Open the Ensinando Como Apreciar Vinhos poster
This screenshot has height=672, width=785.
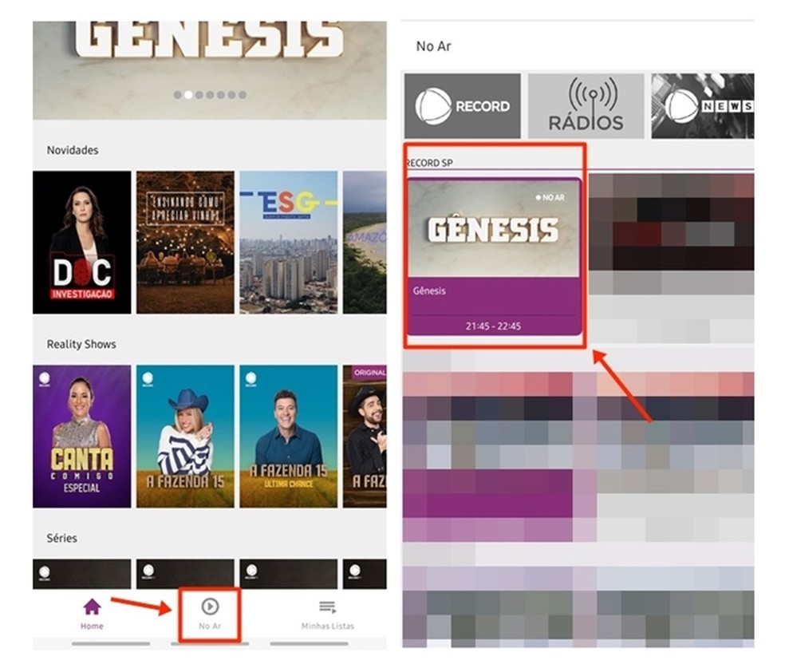185,243
